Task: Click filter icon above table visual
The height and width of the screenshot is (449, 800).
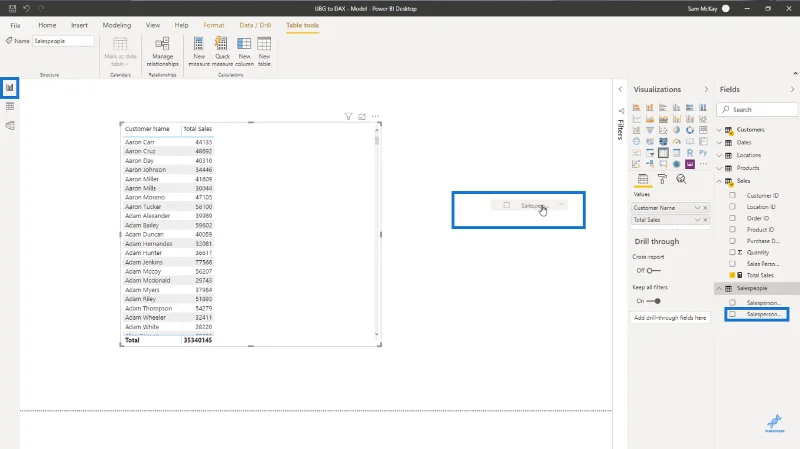Action: point(348,117)
